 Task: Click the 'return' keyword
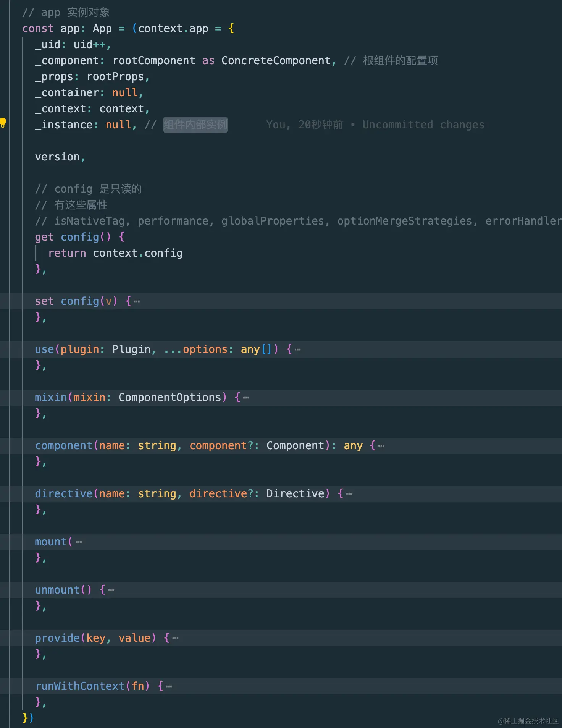[x=67, y=253]
